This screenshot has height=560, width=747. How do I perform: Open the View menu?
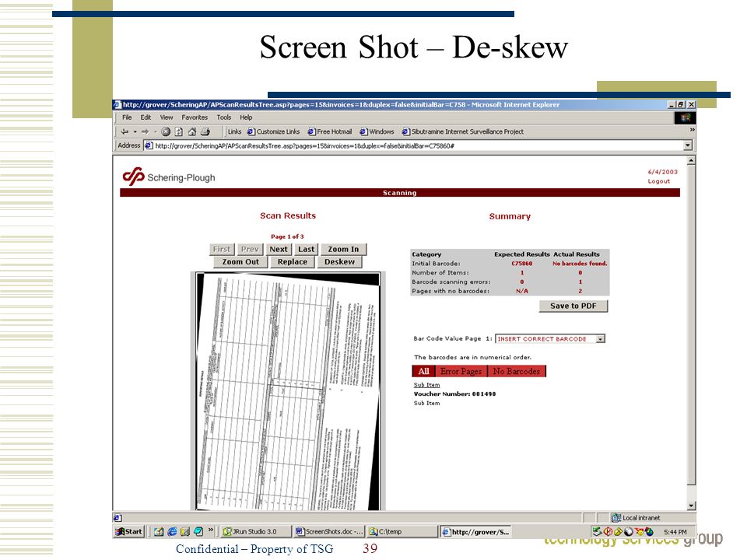167,117
